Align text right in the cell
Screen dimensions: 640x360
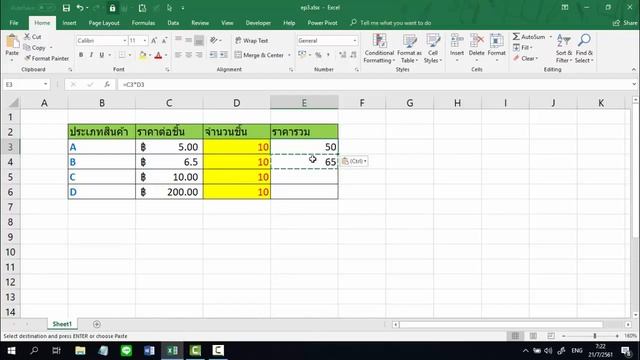(x=199, y=55)
